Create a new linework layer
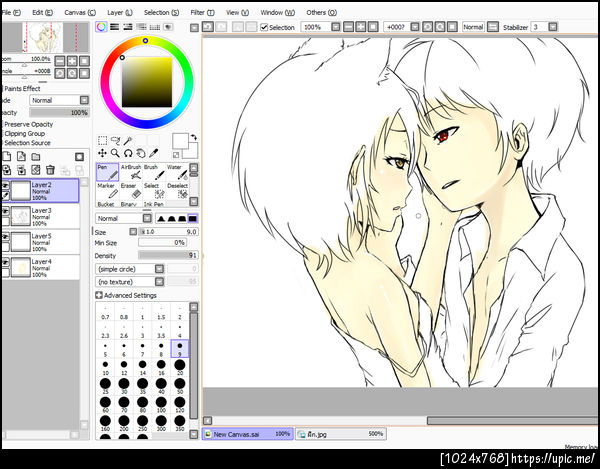This screenshot has height=469, width=600. click(x=21, y=156)
